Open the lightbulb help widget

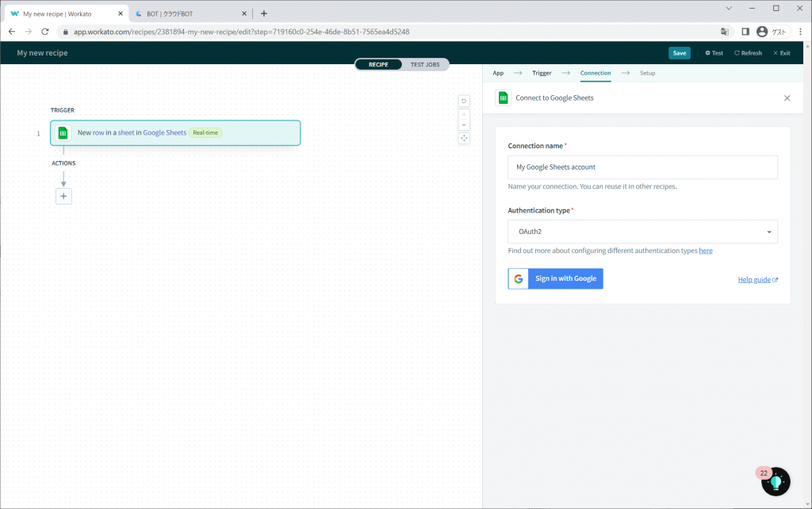(x=776, y=481)
